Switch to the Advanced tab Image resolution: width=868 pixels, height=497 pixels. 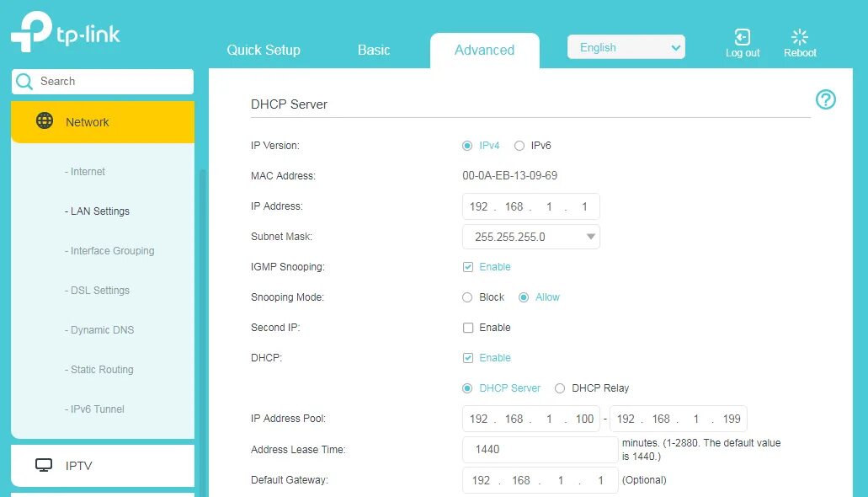point(484,51)
